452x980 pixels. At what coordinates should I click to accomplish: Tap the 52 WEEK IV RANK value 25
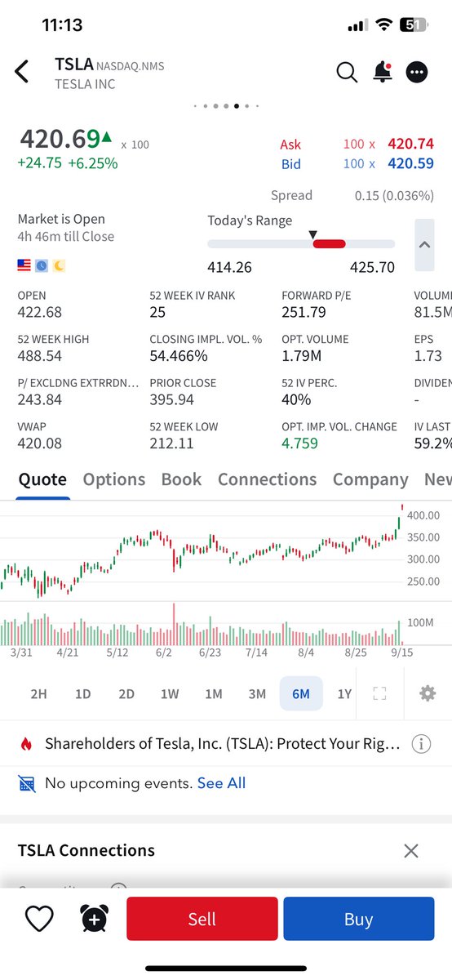[x=158, y=312]
